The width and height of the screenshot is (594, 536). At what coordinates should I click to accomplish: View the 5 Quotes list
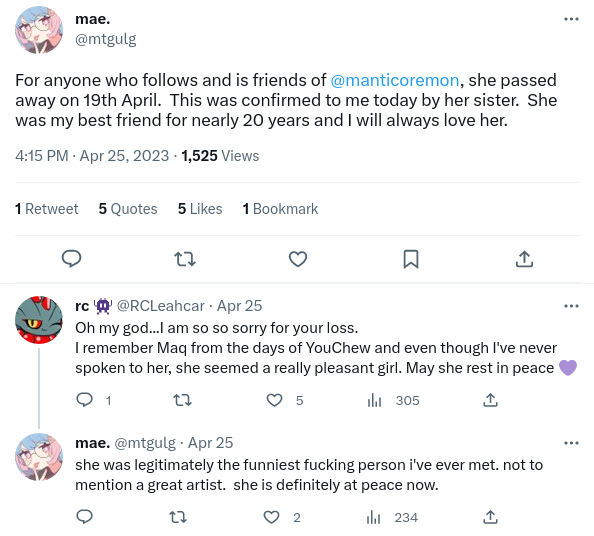point(128,209)
